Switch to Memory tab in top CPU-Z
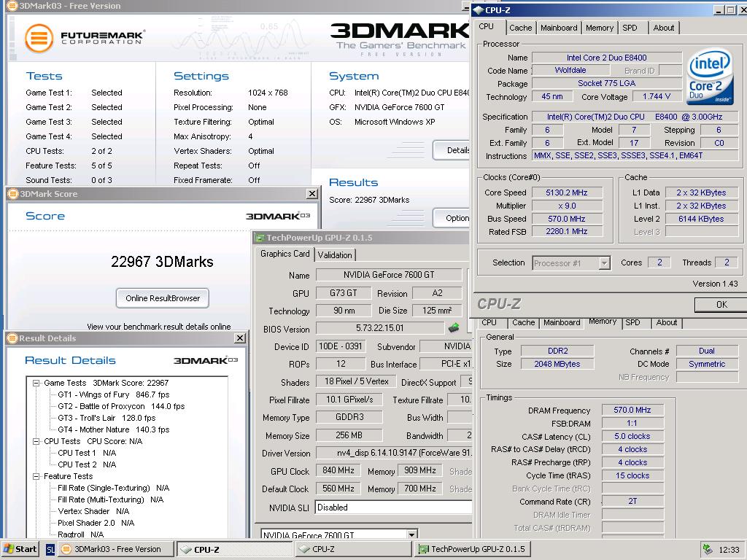This screenshot has height=560, width=747. click(x=600, y=28)
